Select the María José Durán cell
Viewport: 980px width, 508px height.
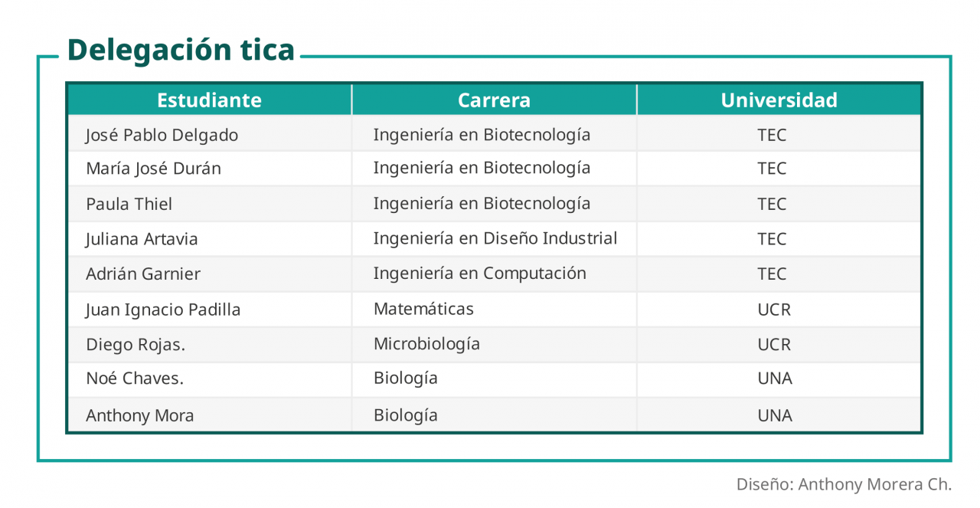coord(153,169)
